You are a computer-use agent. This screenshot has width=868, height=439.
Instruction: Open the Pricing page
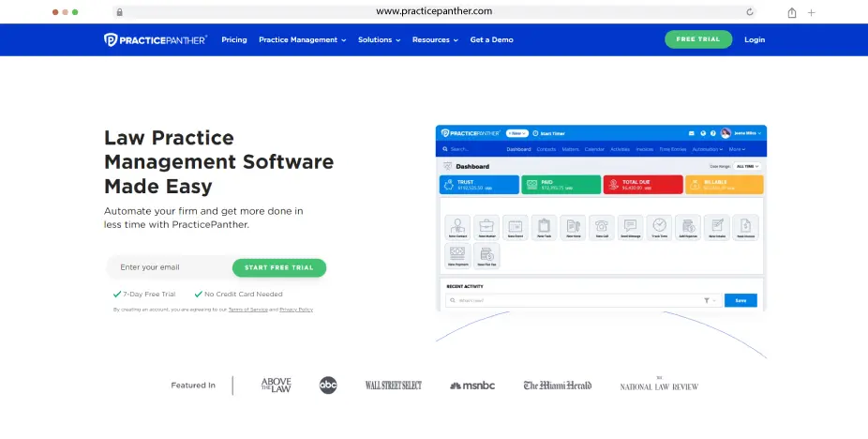(234, 40)
